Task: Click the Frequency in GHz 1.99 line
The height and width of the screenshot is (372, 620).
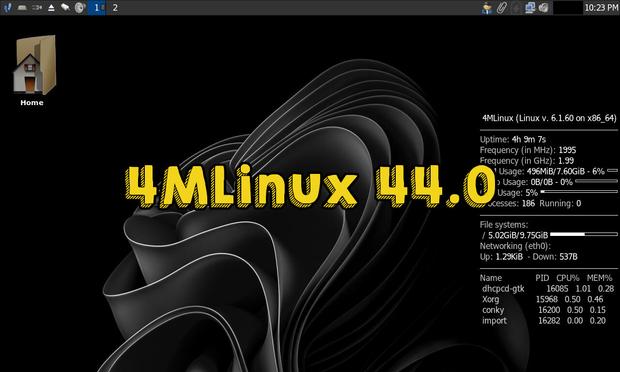Action: pyautogui.click(x=527, y=161)
